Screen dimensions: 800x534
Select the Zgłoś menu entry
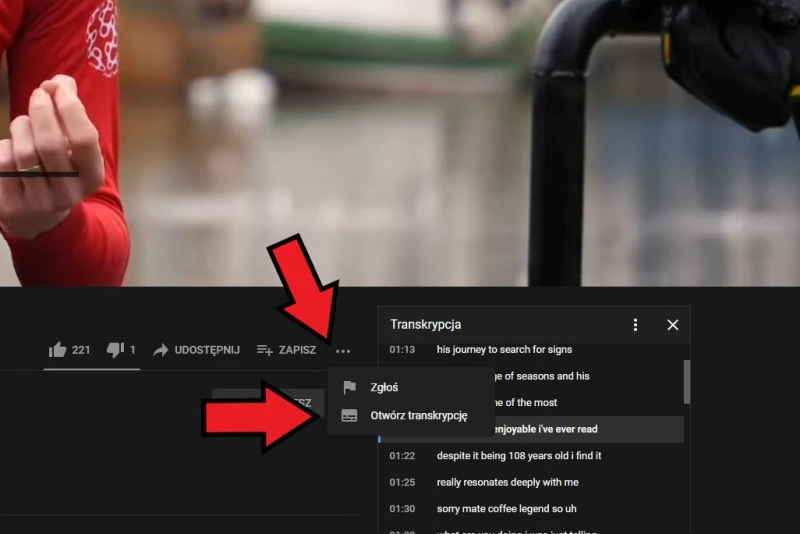(385, 388)
